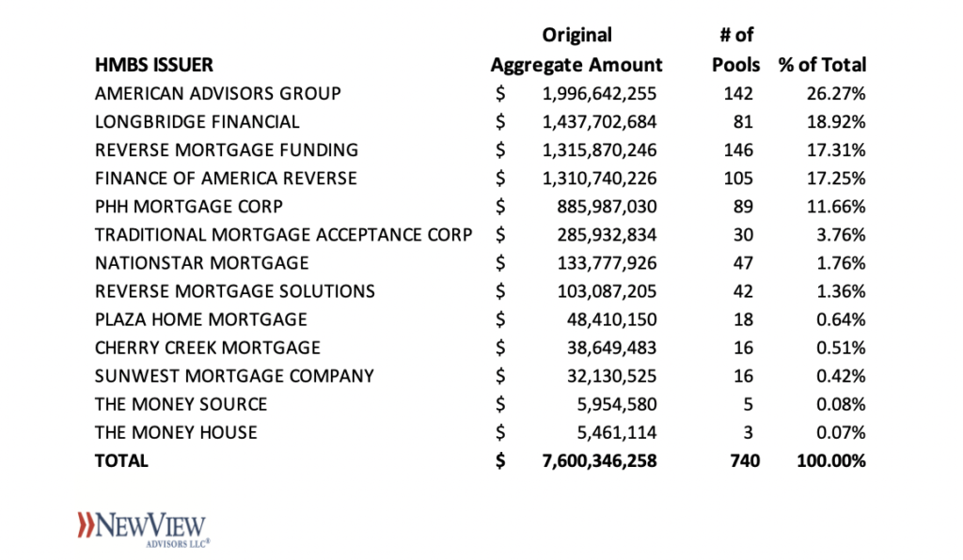Click LONGBRIDGE FINANCIAL issuer name
The image size is (963, 560).
pyautogui.click(x=197, y=121)
